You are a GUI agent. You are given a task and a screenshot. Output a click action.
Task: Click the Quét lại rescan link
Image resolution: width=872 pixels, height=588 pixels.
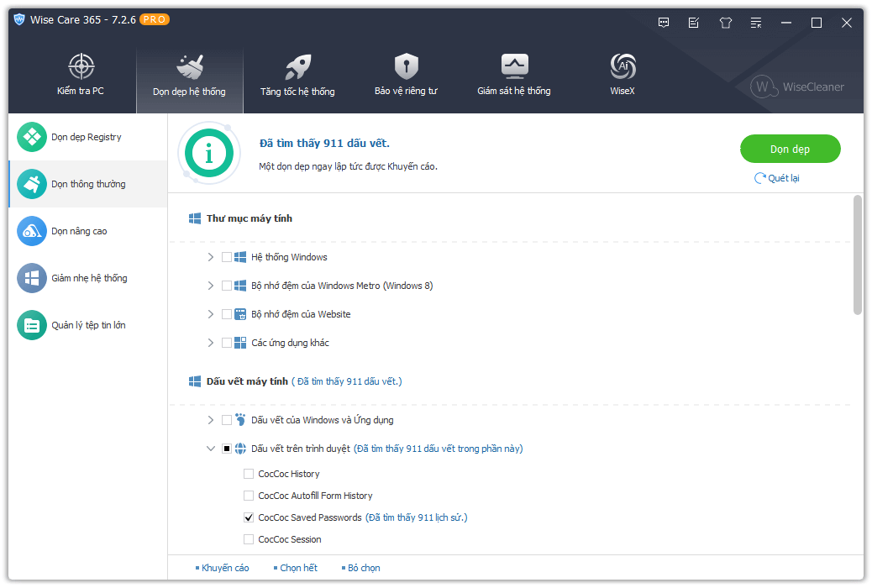(x=777, y=178)
